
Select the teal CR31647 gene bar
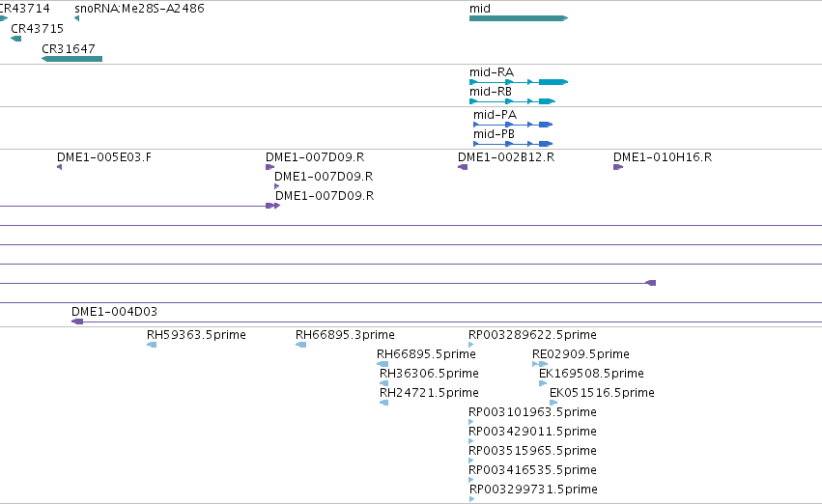[x=71, y=59]
